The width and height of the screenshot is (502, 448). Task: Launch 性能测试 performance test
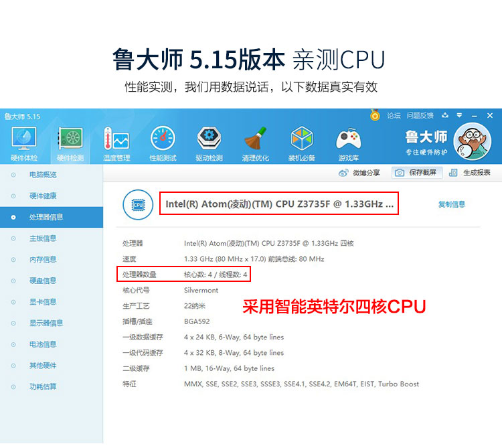[163, 143]
